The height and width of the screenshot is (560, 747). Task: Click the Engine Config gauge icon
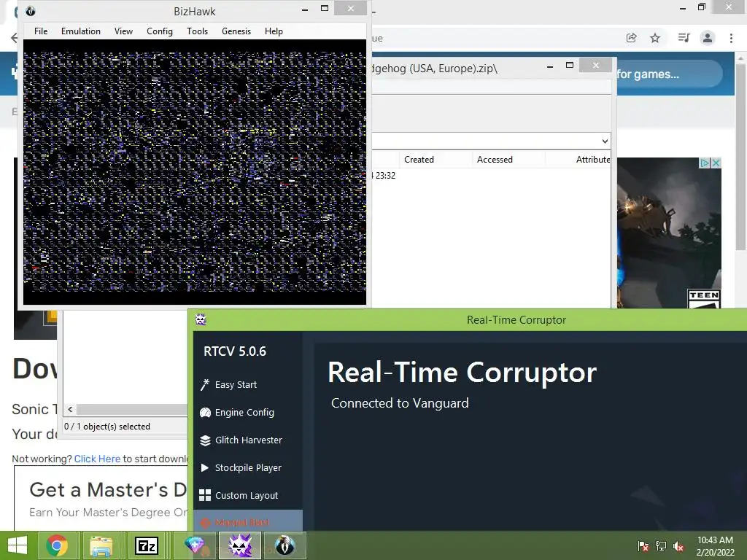pos(205,413)
